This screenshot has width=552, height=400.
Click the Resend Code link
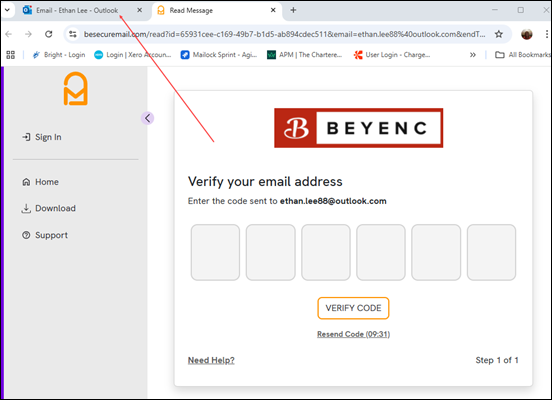coord(353,334)
